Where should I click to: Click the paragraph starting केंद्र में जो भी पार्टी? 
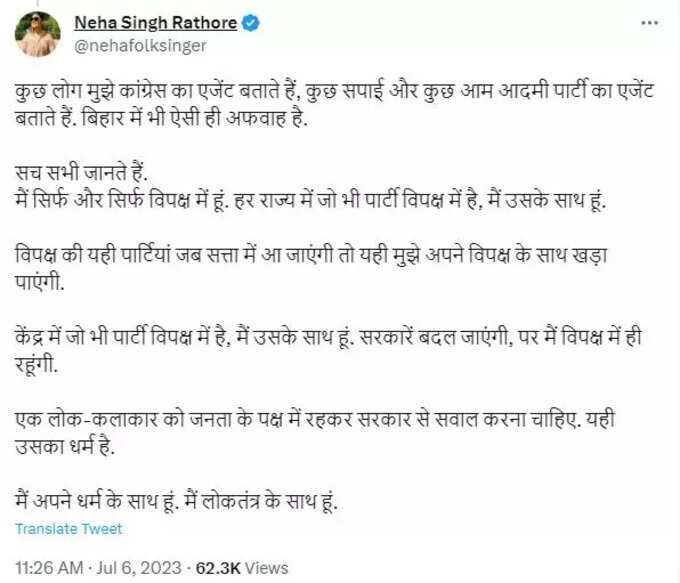coord(328,350)
